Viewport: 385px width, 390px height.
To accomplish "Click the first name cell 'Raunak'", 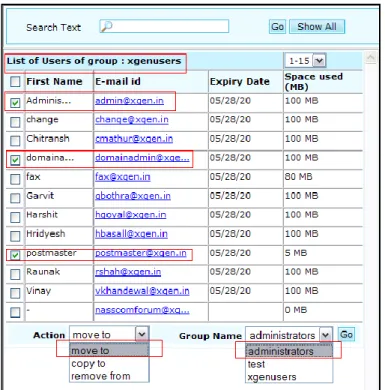I will (43, 272).
